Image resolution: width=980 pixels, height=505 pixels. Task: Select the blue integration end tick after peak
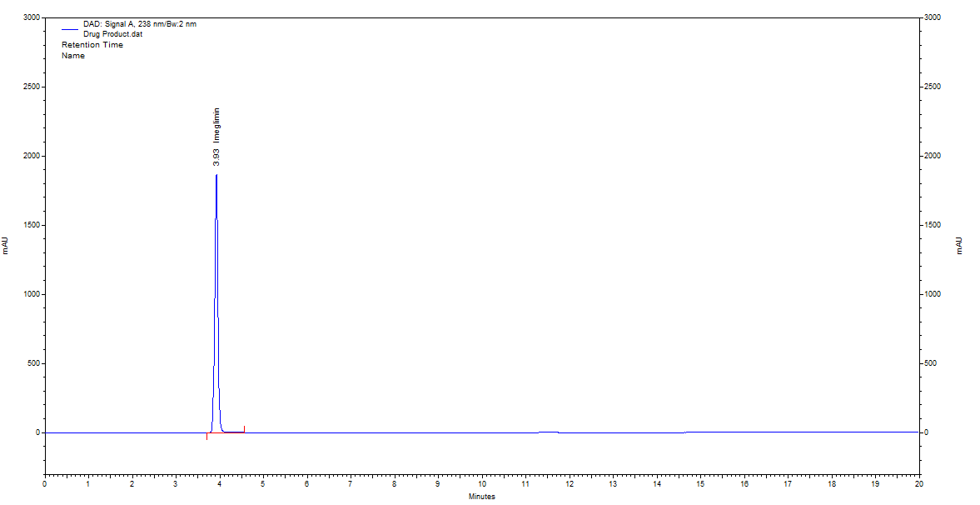pyautogui.click(x=244, y=428)
